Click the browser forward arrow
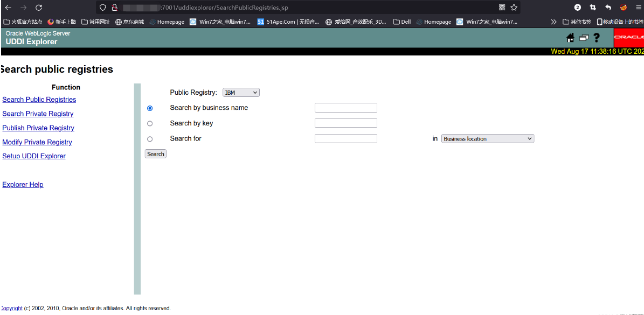This screenshot has width=644, height=315. pos(23,8)
